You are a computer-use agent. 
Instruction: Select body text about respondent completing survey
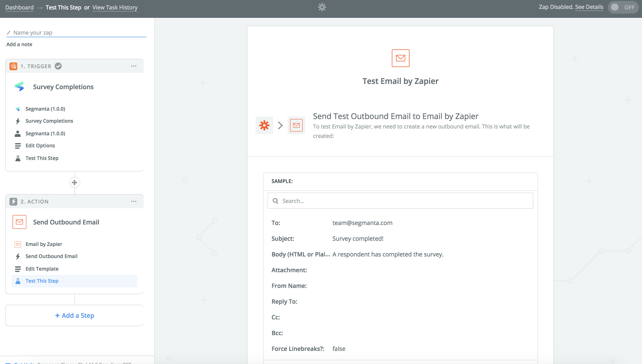[388, 254]
